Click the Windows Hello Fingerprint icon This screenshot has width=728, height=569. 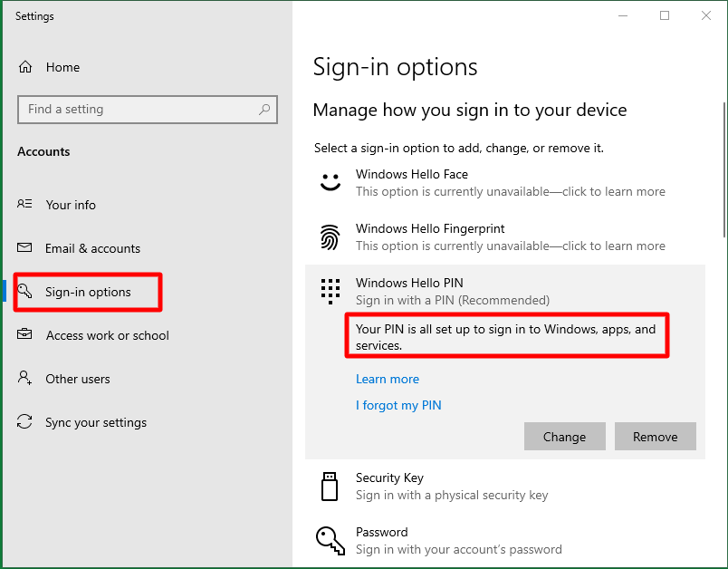click(x=330, y=236)
